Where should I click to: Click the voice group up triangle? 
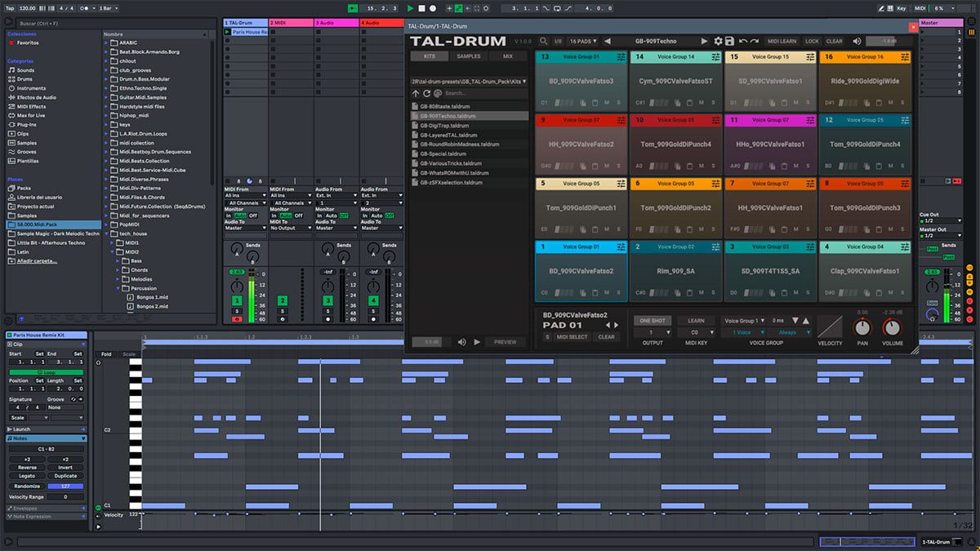tap(806, 321)
